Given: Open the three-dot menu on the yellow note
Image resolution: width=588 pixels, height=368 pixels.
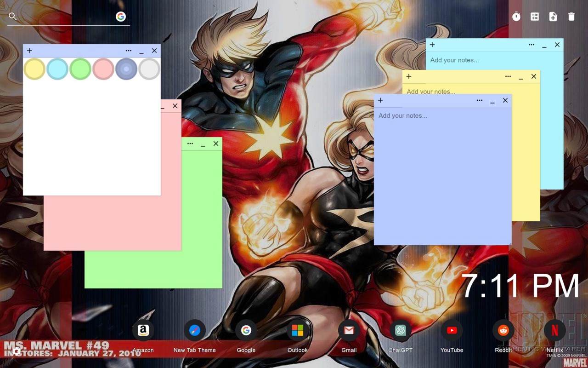Looking at the screenshot, I should (x=508, y=76).
